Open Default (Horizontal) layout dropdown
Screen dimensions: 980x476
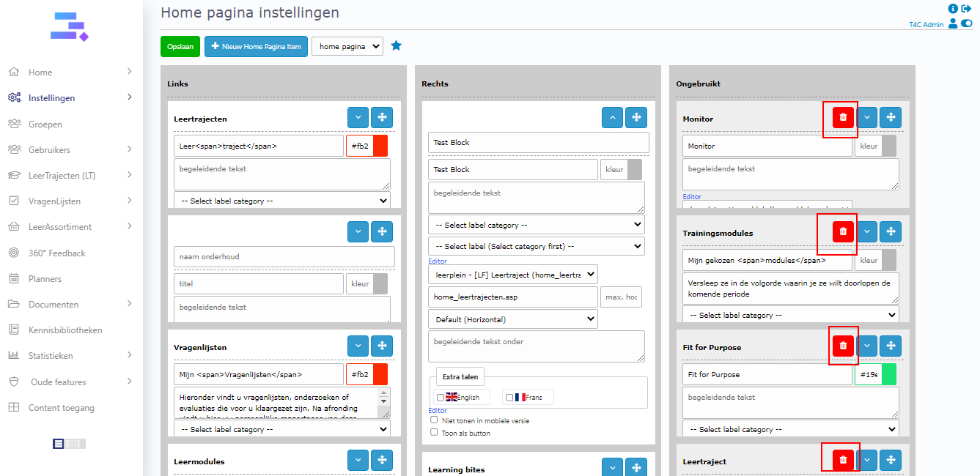[512, 319]
